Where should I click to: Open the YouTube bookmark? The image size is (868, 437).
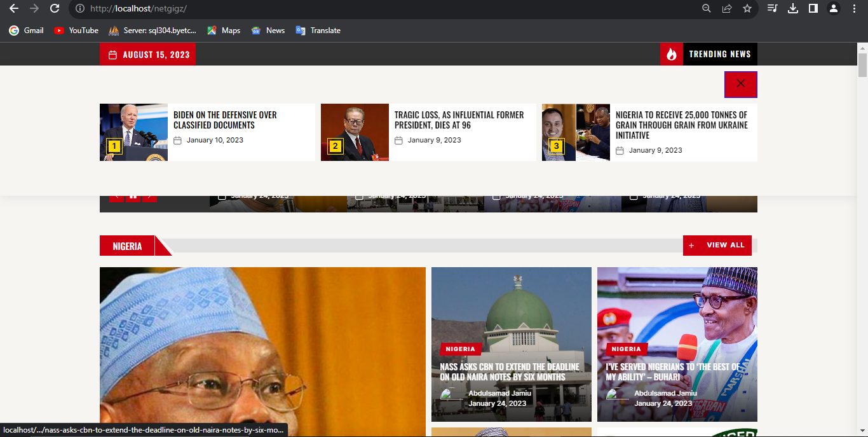pos(76,31)
